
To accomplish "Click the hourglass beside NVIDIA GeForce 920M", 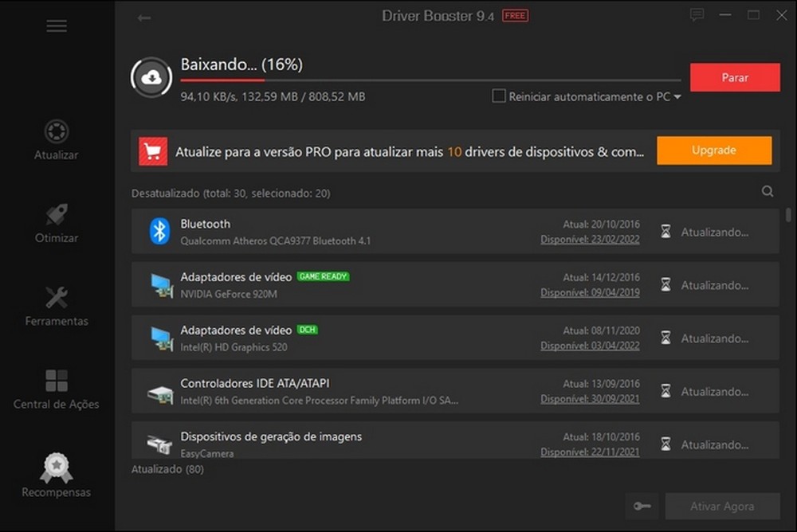I will (665, 284).
